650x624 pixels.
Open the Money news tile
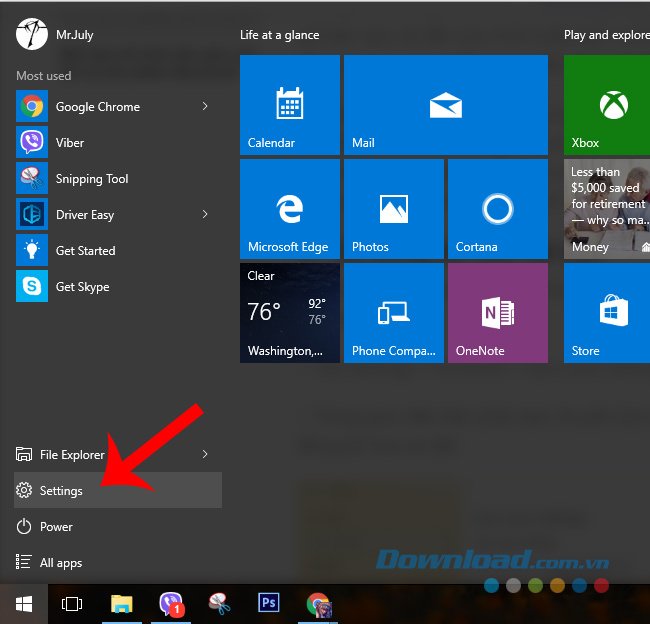tap(606, 209)
